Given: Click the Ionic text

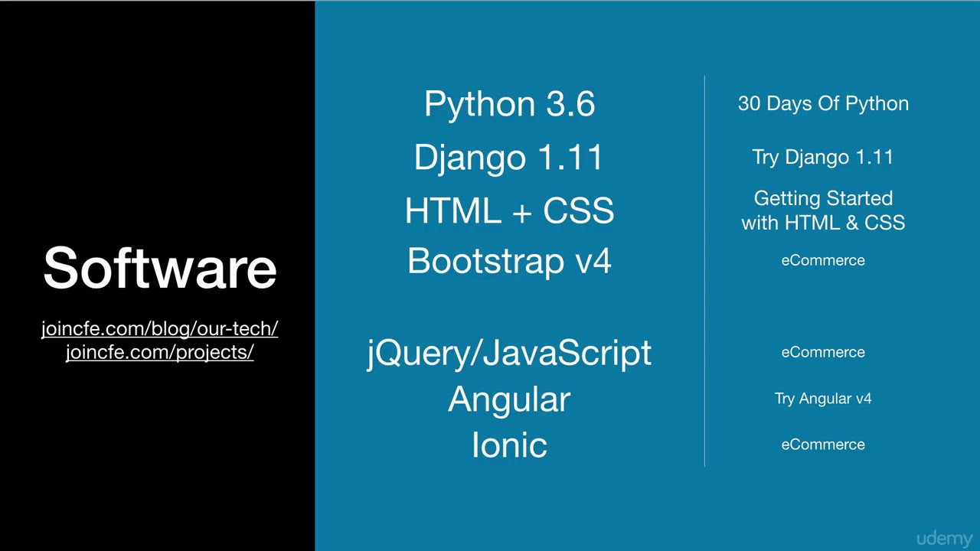Looking at the screenshot, I should pyautogui.click(x=509, y=445).
